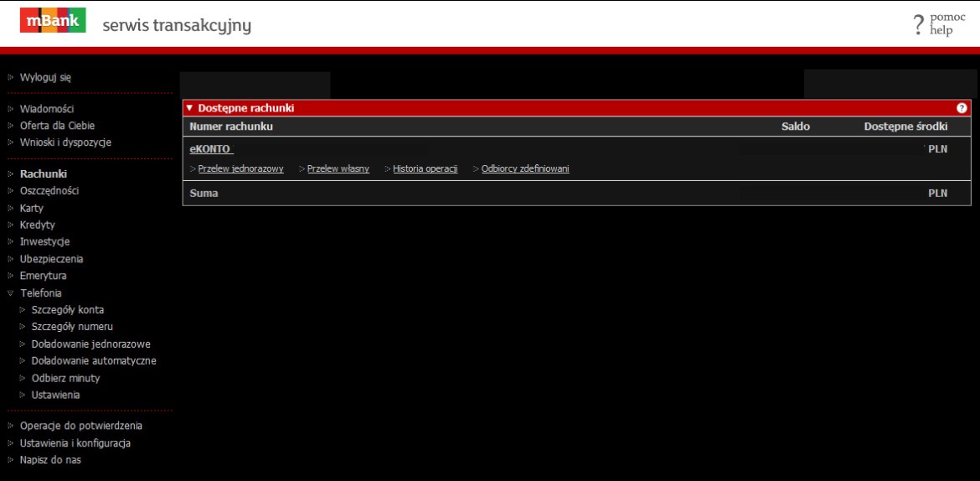Open Ustawienia i konfiguracja
980x481 pixels.
coord(75,443)
